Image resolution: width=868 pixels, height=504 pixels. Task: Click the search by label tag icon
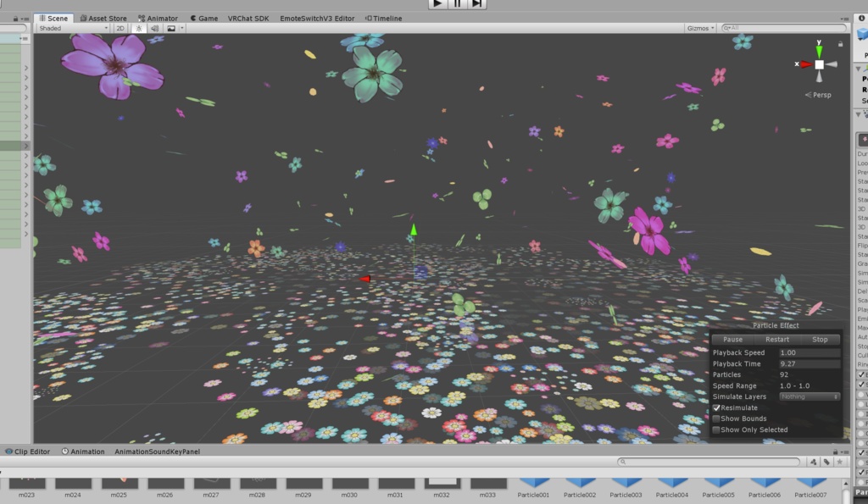click(826, 462)
